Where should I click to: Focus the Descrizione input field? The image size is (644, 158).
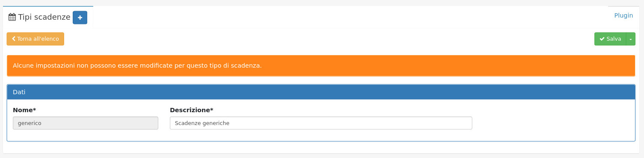[x=321, y=123]
